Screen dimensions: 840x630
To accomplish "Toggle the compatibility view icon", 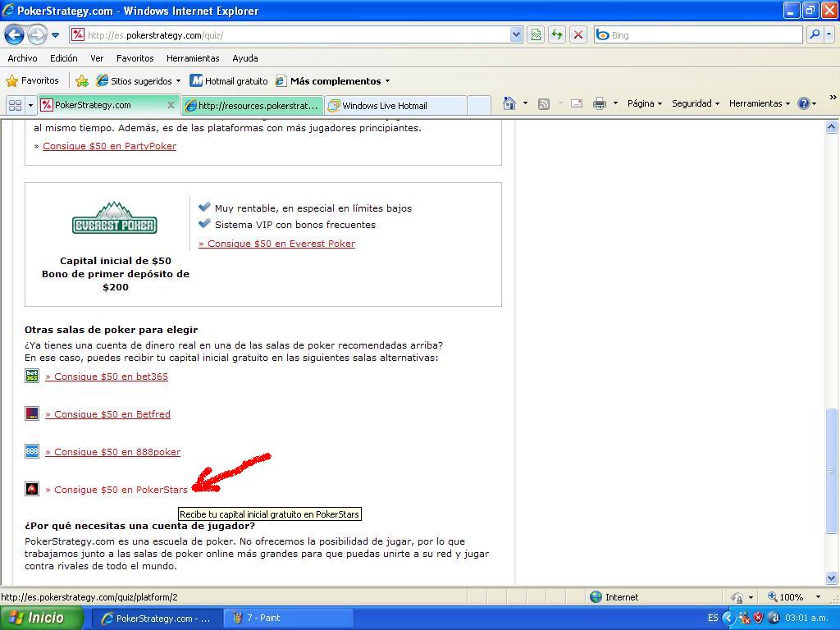I will coord(536,35).
